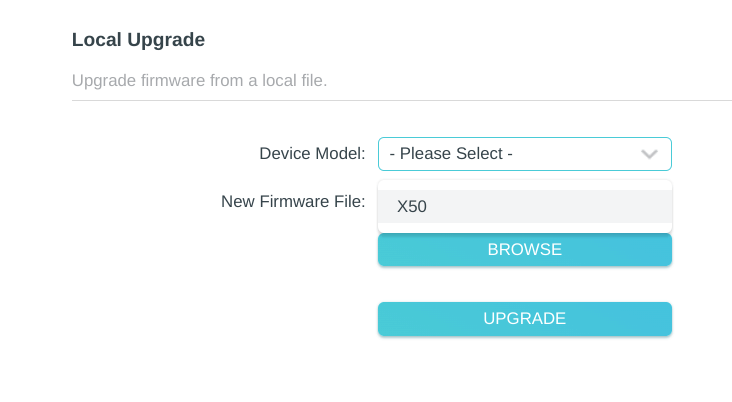Click the "- Please Select -" placeholder text
The width and height of the screenshot is (732, 402).
coord(451,154)
